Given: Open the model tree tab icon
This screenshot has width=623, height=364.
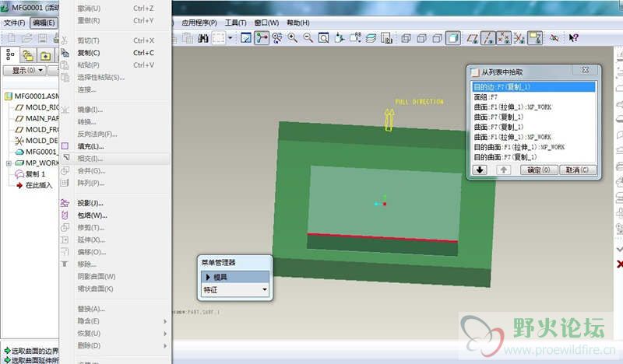Looking at the screenshot, I should coord(11,55).
